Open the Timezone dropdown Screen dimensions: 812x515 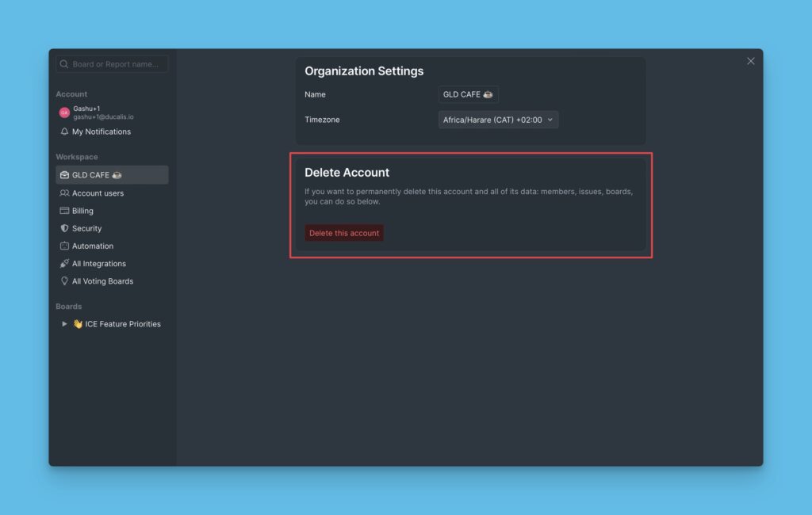click(498, 120)
